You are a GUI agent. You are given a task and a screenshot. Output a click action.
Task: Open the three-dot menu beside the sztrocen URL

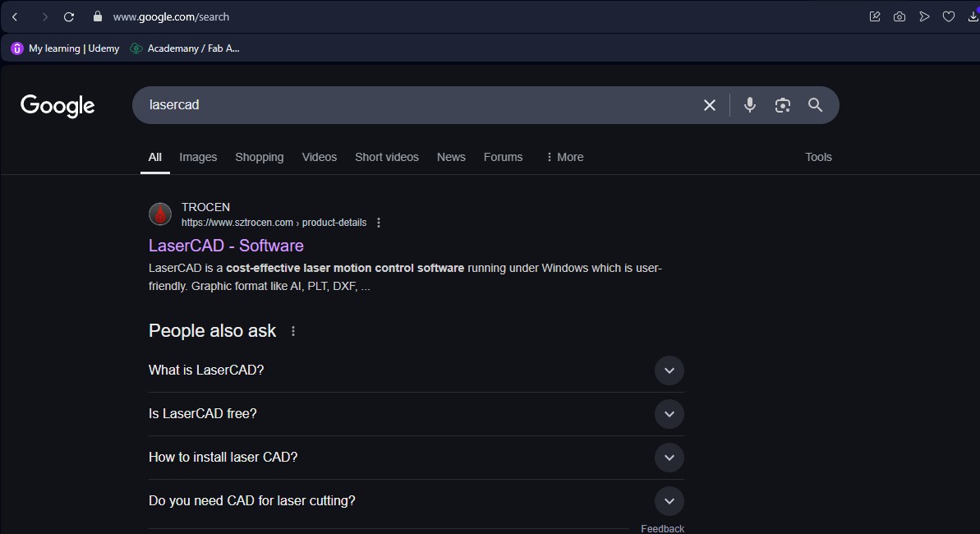pos(379,223)
